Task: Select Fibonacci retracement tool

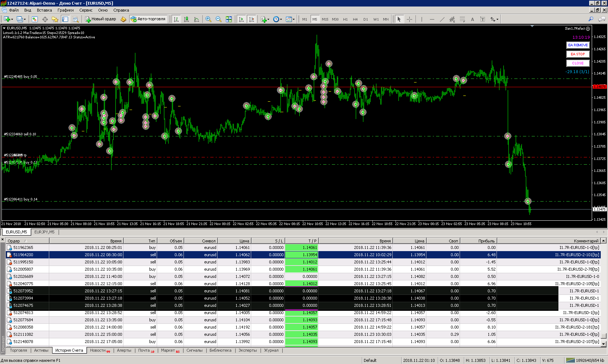Action: pyautogui.click(x=462, y=19)
